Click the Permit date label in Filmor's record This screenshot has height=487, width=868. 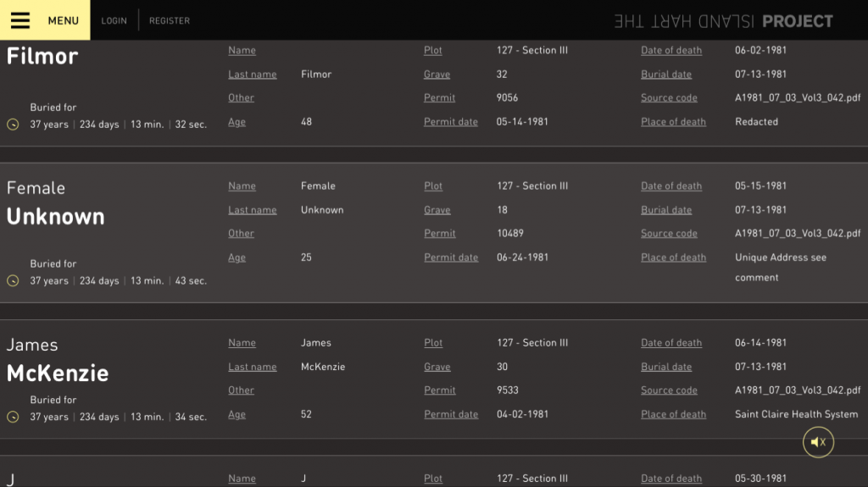[x=451, y=122]
